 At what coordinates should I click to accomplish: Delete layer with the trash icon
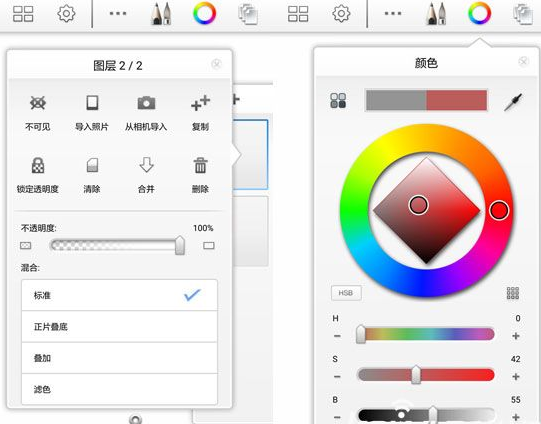point(200,165)
